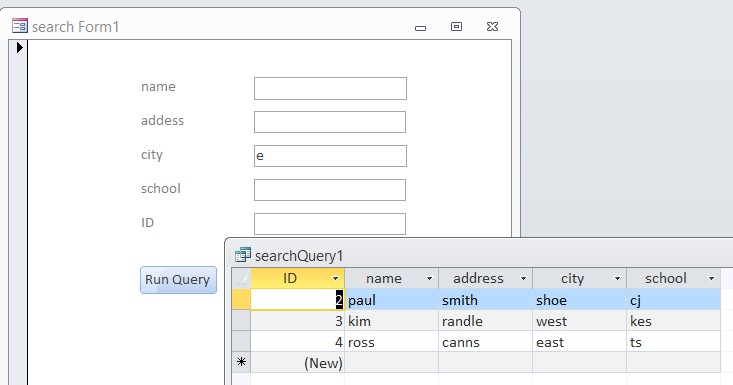Click the Run Query button
733x385 pixels.
(x=178, y=280)
